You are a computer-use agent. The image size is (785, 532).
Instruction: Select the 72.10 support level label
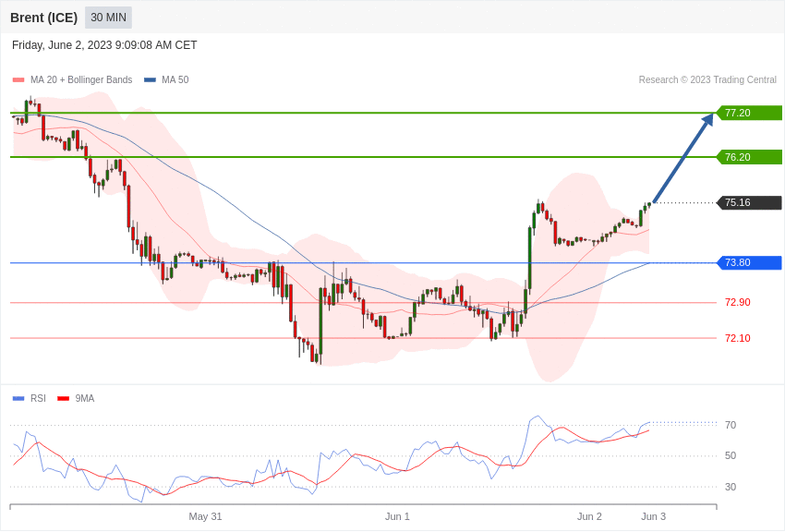click(737, 338)
